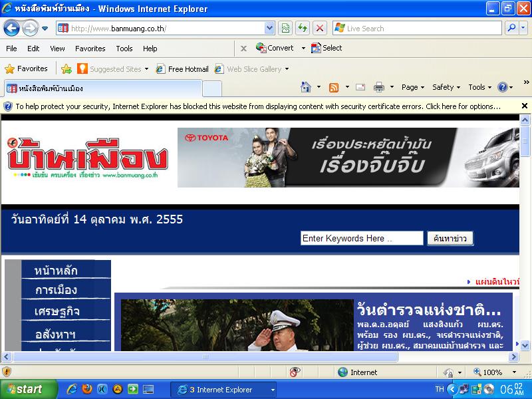Viewport: 532px width, 399px height.
Task: Open the Favorites menu in menu bar
Action: coord(90,49)
